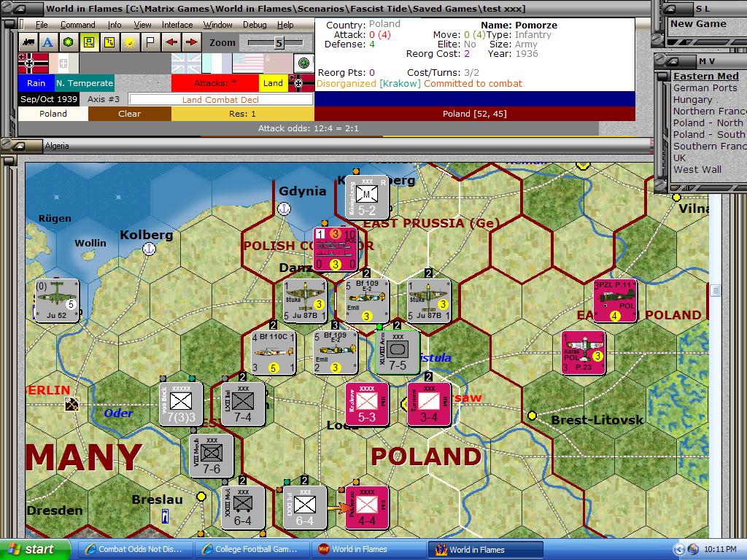The height and width of the screenshot is (560, 747).
Task: Select the highlighted unit counter toolbar icon
Action: (x=88, y=42)
